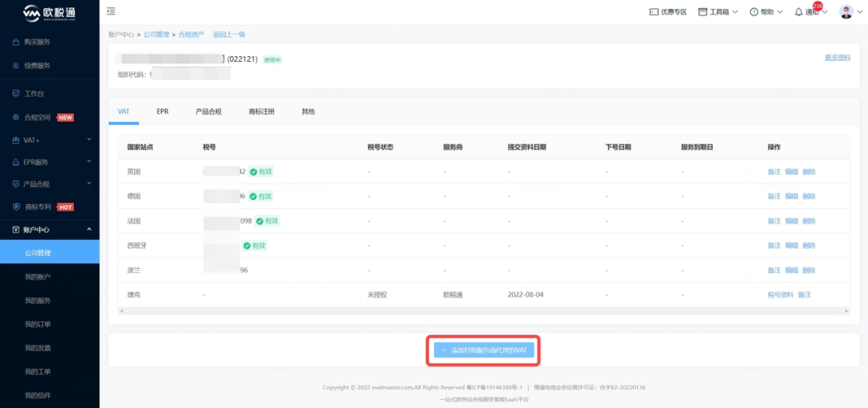Click the 更多资料 link

[837, 58]
